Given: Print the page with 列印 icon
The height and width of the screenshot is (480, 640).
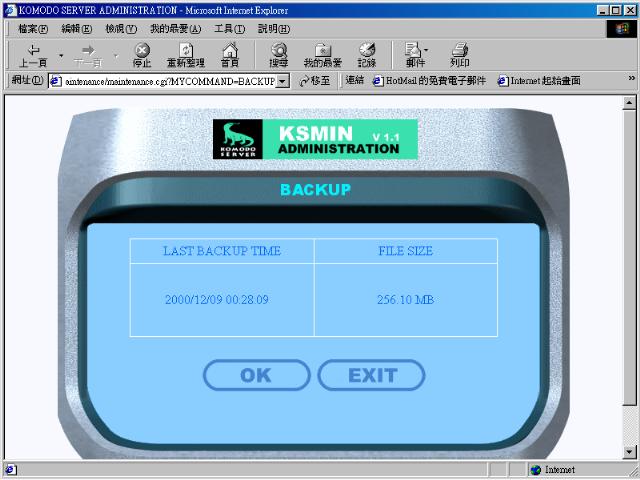Looking at the screenshot, I should 459,54.
